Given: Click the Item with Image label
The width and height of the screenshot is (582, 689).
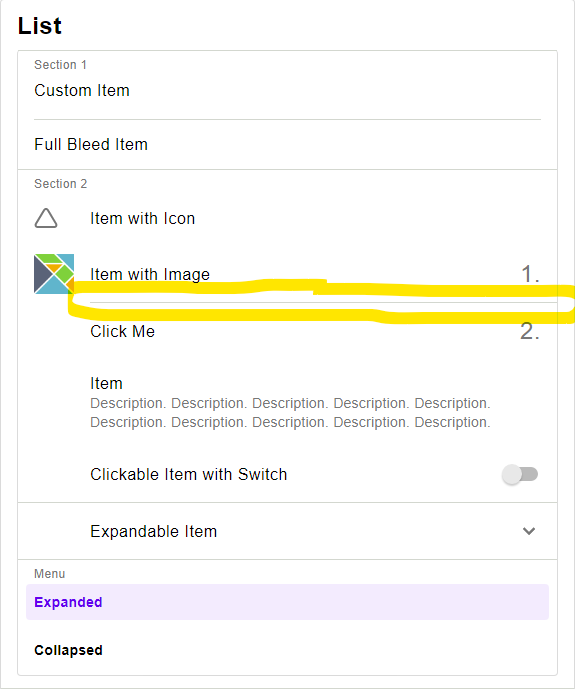Looking at the screenshot, I should pyautogui.click(x=150, y=274).
